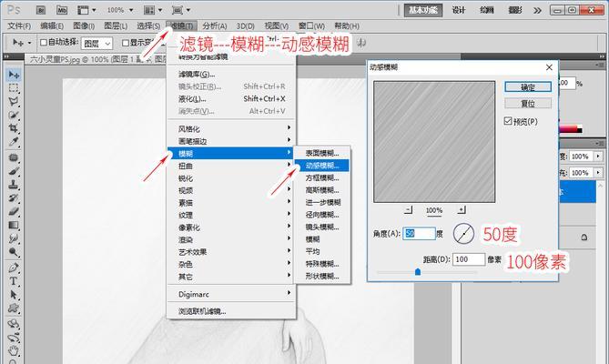Select the 3D Camera Rotate tool
The width and height of the screenshot is (609, 364).
click(x=14, y=338)
